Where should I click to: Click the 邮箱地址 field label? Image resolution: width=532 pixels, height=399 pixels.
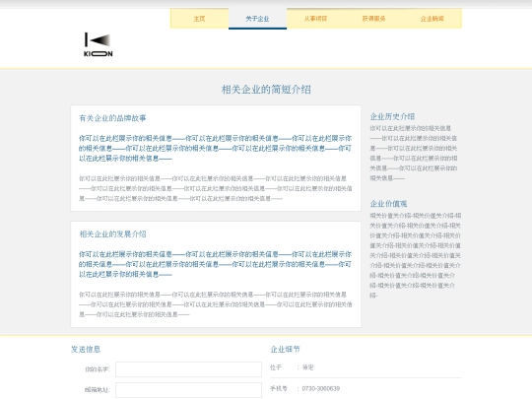(x=98, y=390)
